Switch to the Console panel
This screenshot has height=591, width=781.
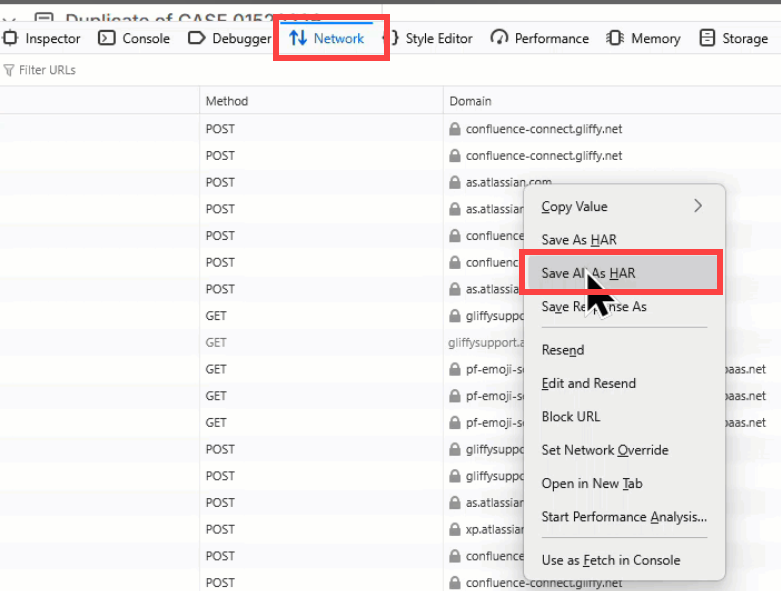tap(135, 39)
